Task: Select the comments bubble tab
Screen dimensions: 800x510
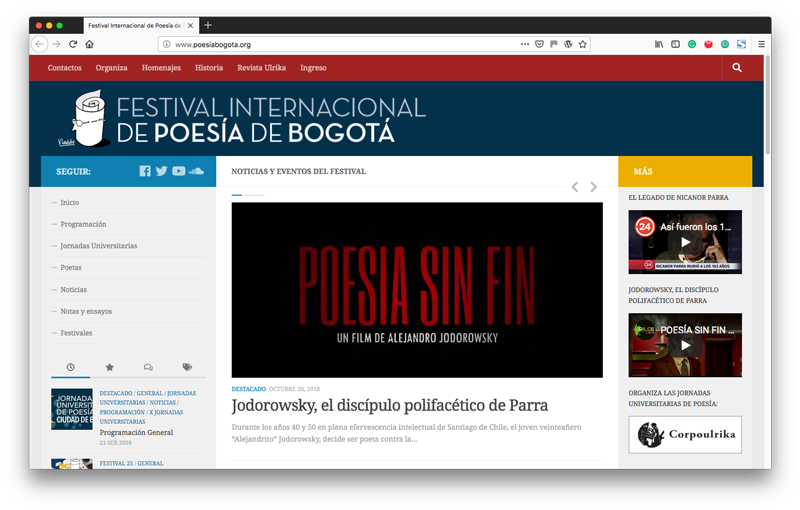Action: [148, 367]
